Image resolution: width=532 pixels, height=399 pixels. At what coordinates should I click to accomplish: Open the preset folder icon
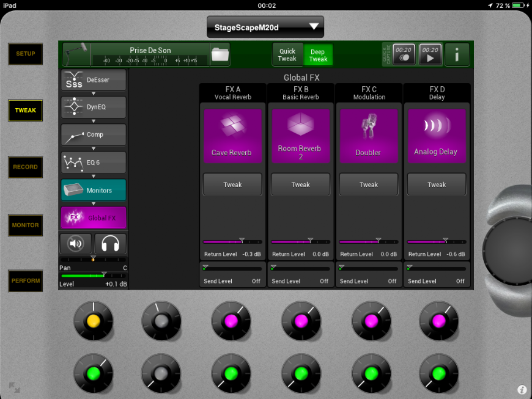click(219, 54)
